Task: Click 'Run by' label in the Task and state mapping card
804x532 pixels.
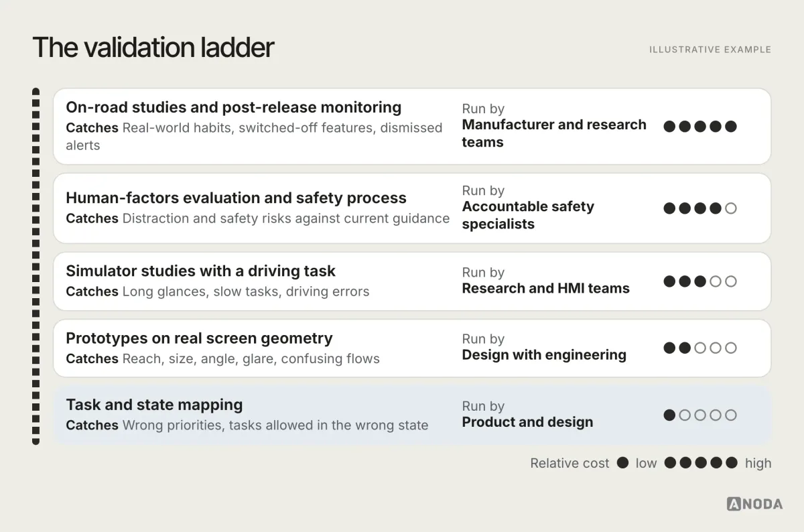Action: tap(483, 407)
